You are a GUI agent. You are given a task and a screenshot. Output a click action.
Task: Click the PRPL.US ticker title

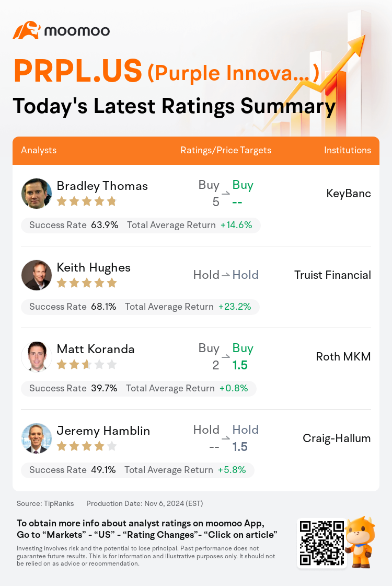pyautogui.click(x=78, y=71)
